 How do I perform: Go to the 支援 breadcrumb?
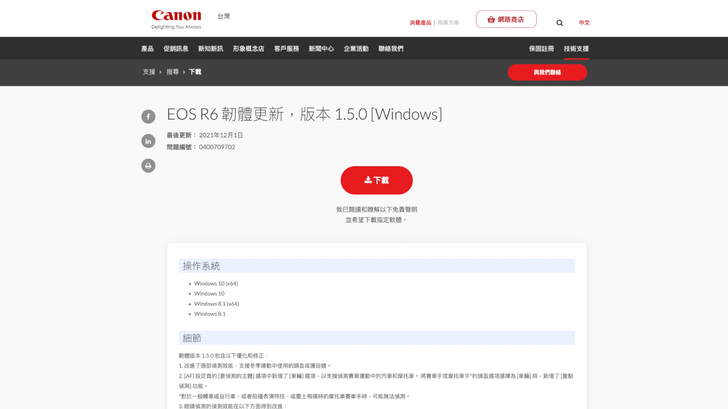(x=149, y=72)
